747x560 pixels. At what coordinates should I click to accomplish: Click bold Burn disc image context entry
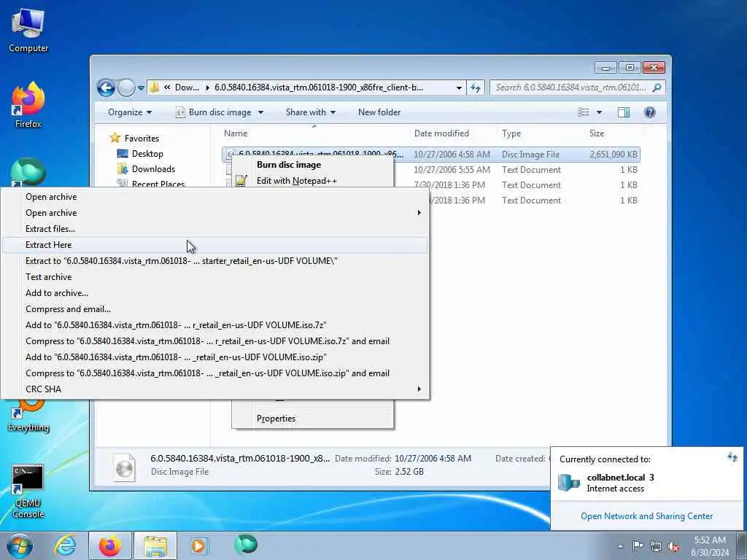(312, 165)
